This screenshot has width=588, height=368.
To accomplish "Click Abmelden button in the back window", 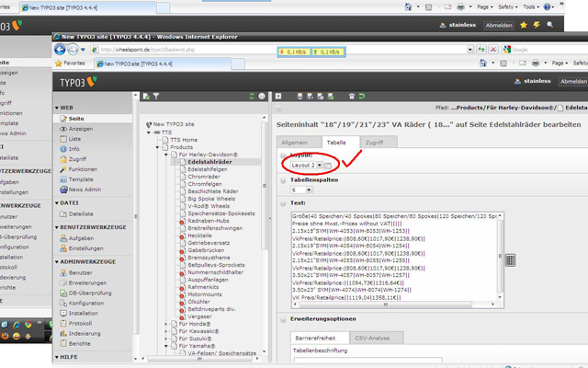I will coord(499,26).
